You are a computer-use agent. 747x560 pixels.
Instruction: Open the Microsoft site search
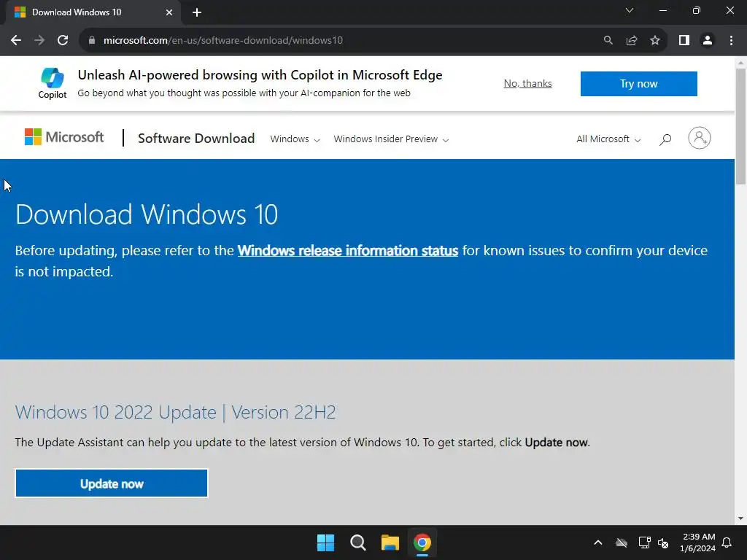(x=665, y=139)
